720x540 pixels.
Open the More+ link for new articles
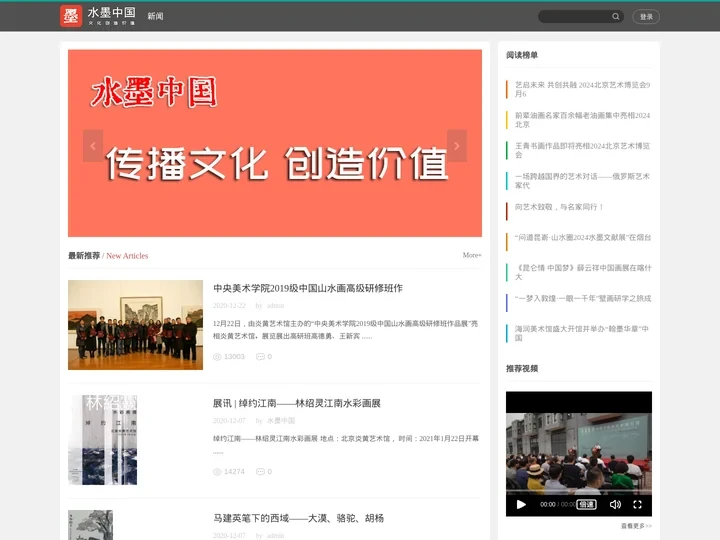(x=472, y=255)
